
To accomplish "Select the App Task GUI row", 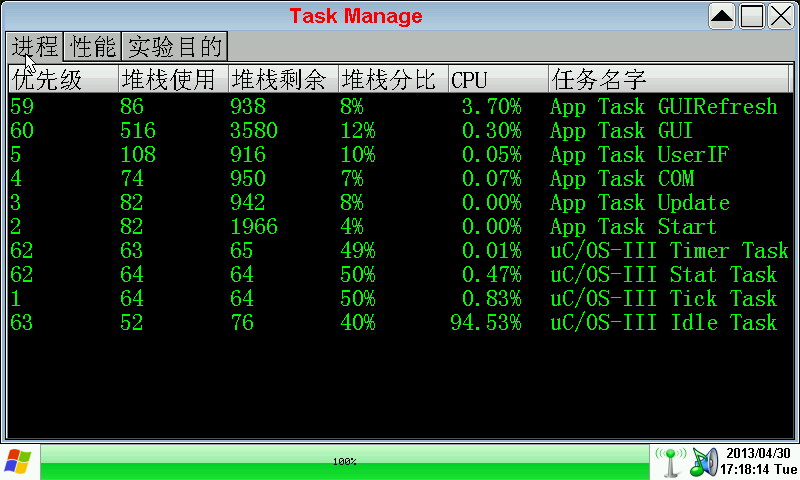I will coord(399,131).
